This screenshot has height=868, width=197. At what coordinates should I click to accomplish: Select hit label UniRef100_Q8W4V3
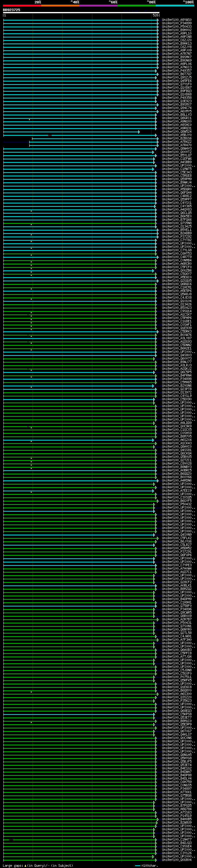click(177, 149)
